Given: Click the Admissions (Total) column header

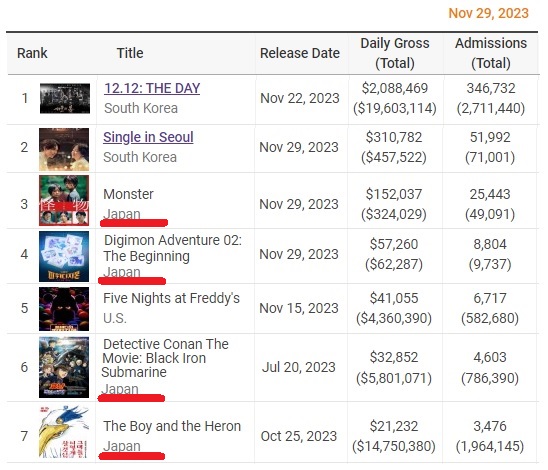Looking at the screenshot, I should pos(491,53).
